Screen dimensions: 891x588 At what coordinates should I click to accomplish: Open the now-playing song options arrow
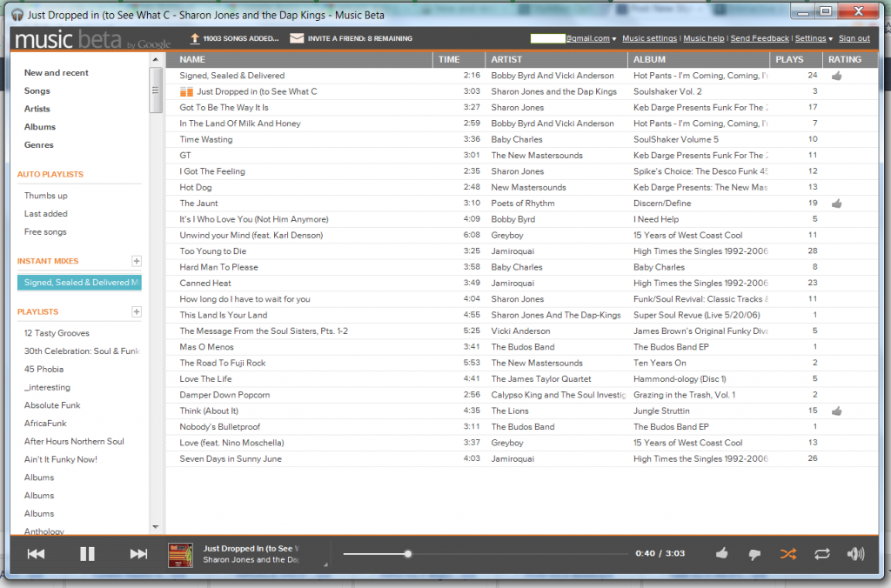[325, 565]
